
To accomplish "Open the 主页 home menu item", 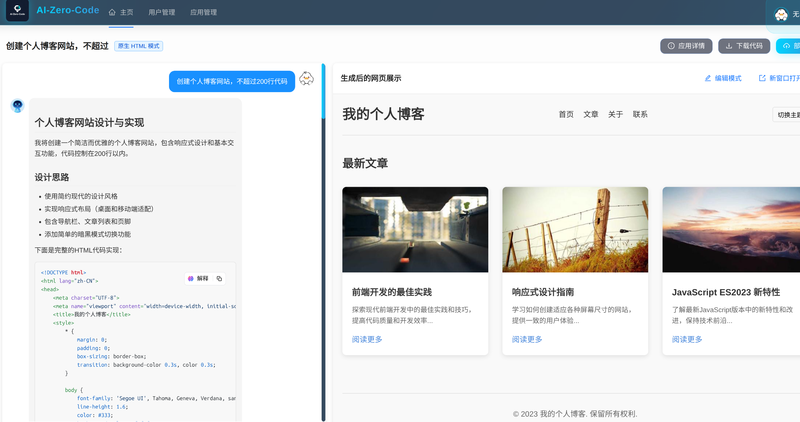I will 121,12.
